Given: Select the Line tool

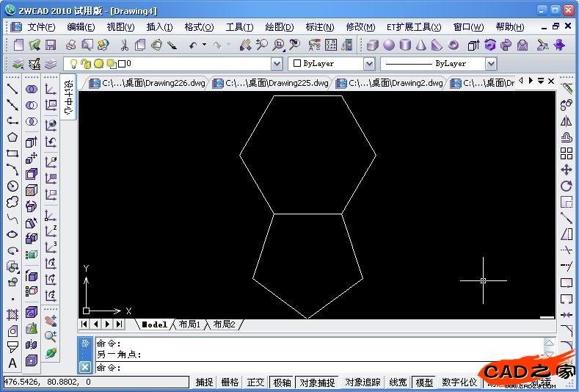Looking at the screenshot, I should [x=12, y=89].
